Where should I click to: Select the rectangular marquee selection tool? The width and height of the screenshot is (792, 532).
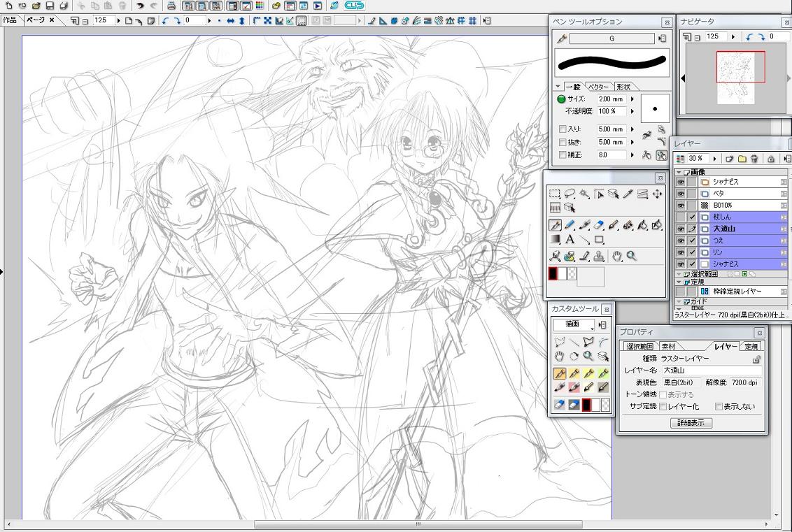point(555,194)
